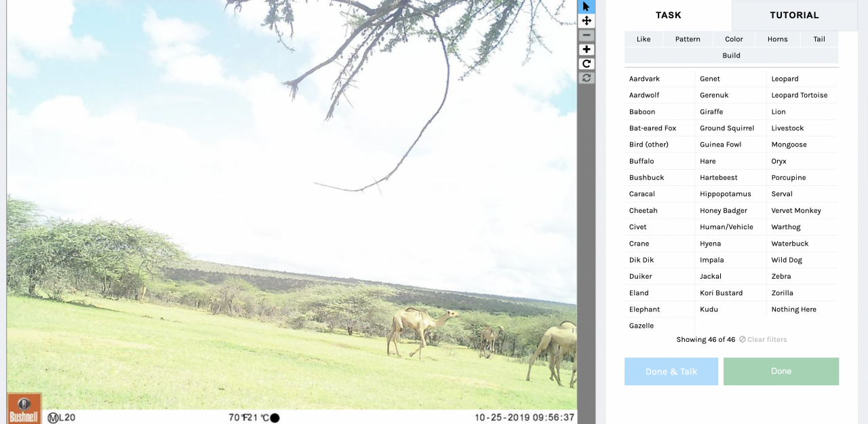Click the rotate image icon

tap(587, 64)
